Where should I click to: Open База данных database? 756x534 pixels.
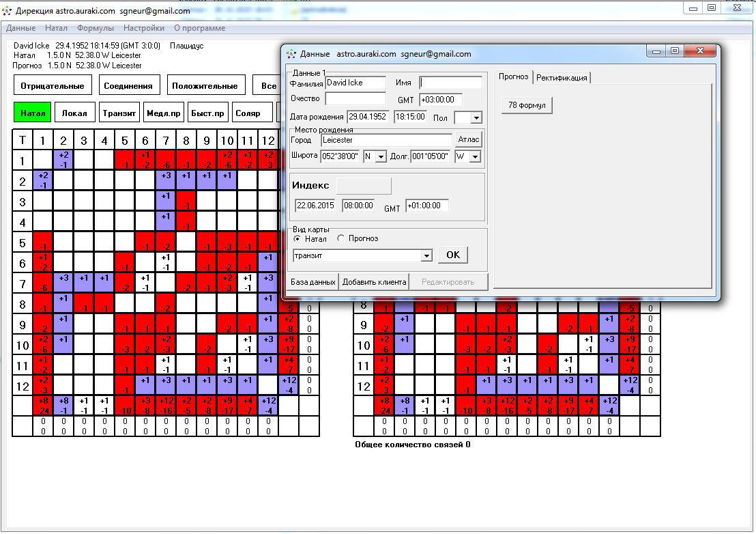point(313,282)
